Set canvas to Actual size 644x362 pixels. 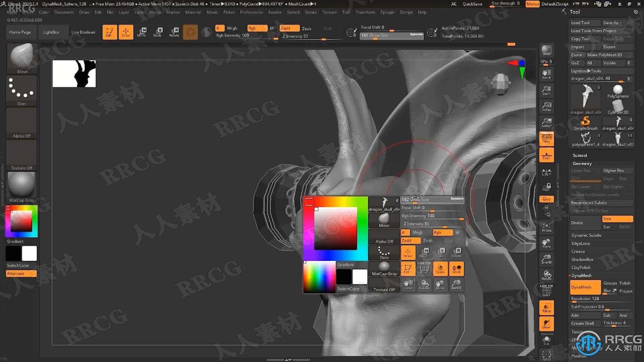pos(546,106)
